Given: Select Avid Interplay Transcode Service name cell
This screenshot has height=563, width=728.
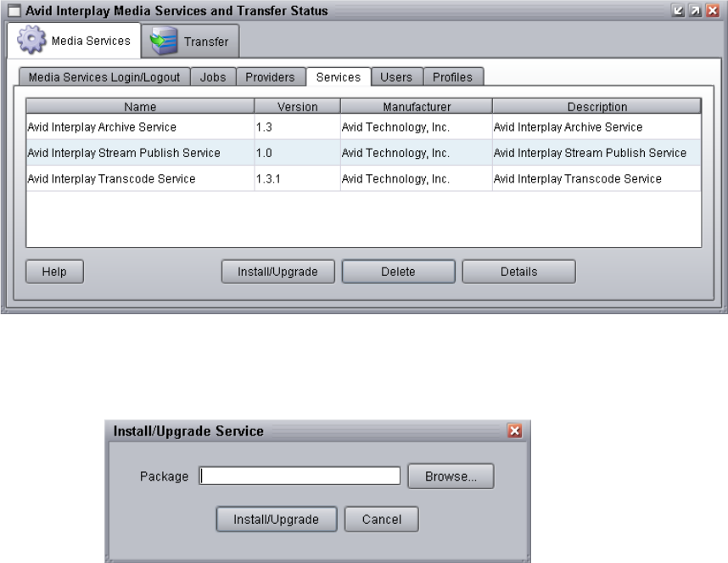Looking at the screenshot, I should click(140, 179).
